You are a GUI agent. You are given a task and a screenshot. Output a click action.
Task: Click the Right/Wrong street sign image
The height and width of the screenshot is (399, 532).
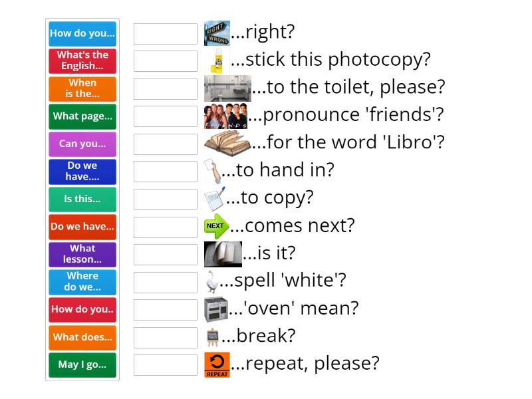point(217,33)
